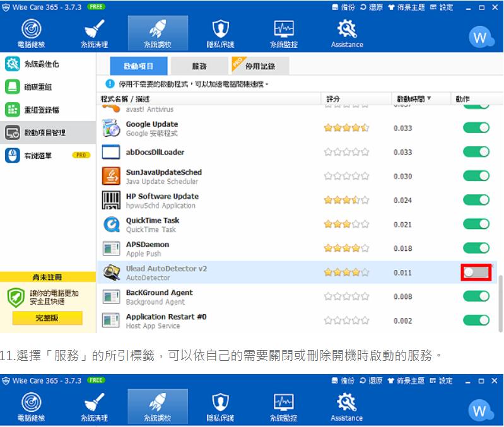Viewport: 504px width, 427px height.
Task: Open Context Menu PRO item in sidebar
Action: point(48,156)
